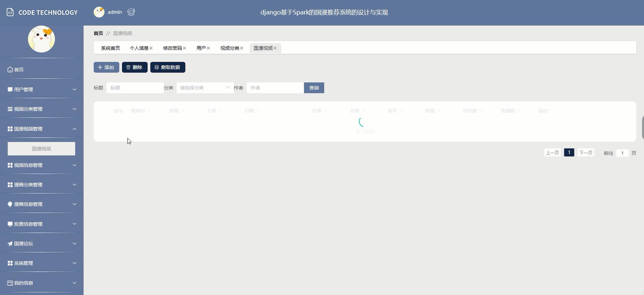Click the right-edge vertical scrollbar handle

[x=643, y=127]
